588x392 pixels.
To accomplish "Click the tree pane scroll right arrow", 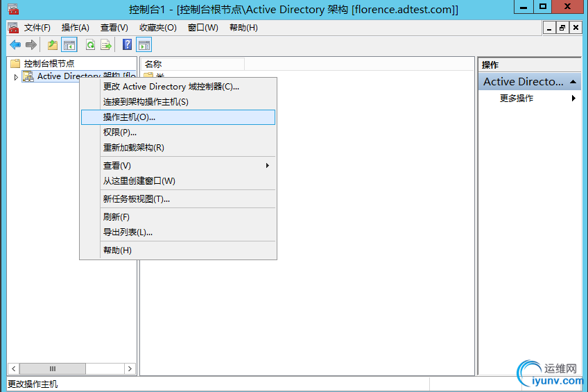I will point(130,368).
